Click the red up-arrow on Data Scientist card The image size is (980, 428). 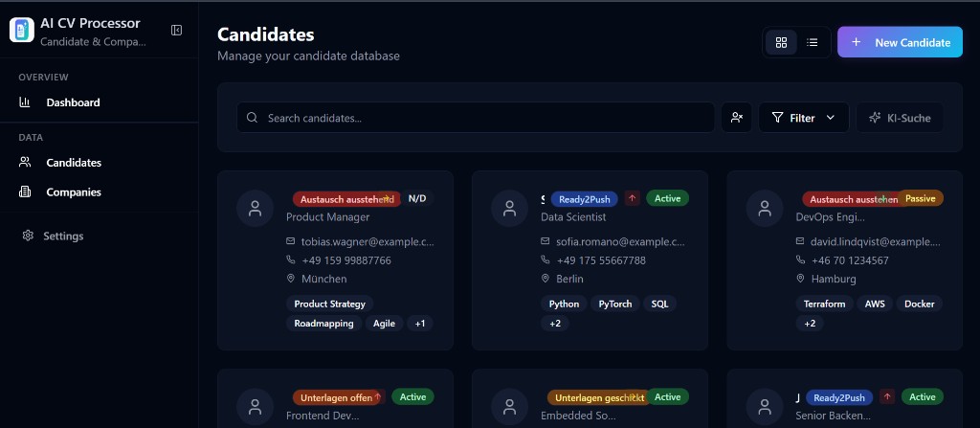[632, 198]
